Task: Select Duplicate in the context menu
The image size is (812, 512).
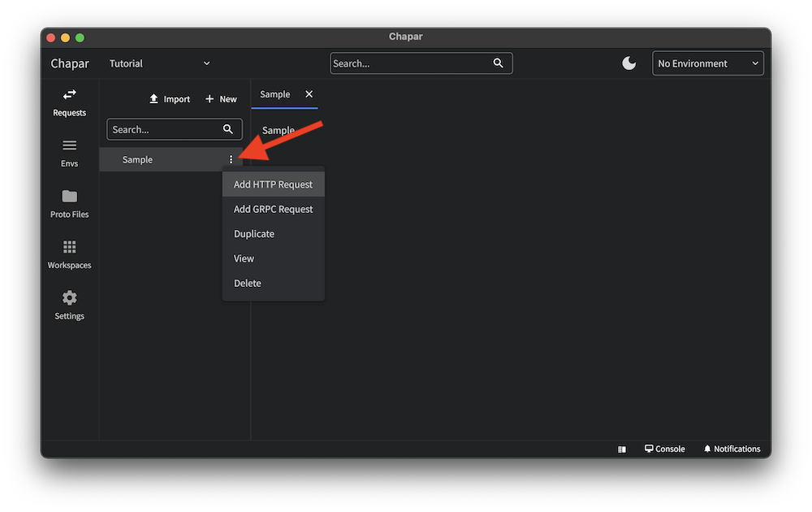Action: 254,234
